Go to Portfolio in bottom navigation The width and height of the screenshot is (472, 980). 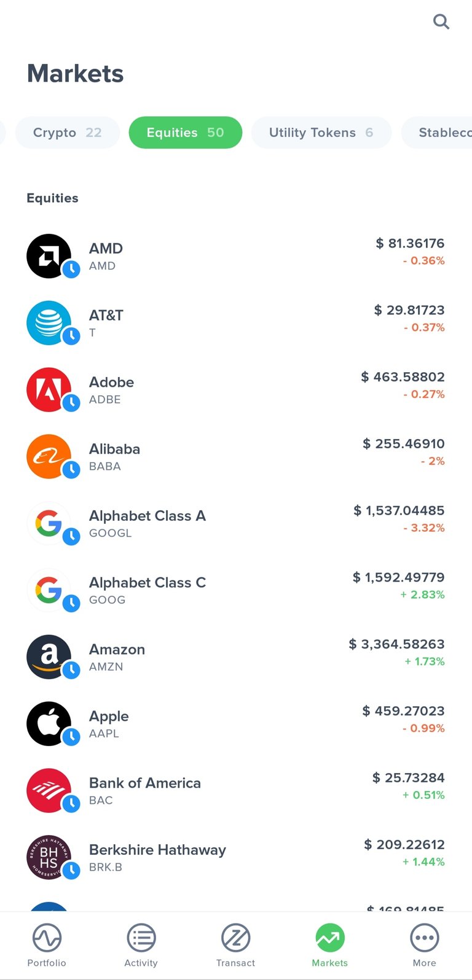click(x=47, y=946)
